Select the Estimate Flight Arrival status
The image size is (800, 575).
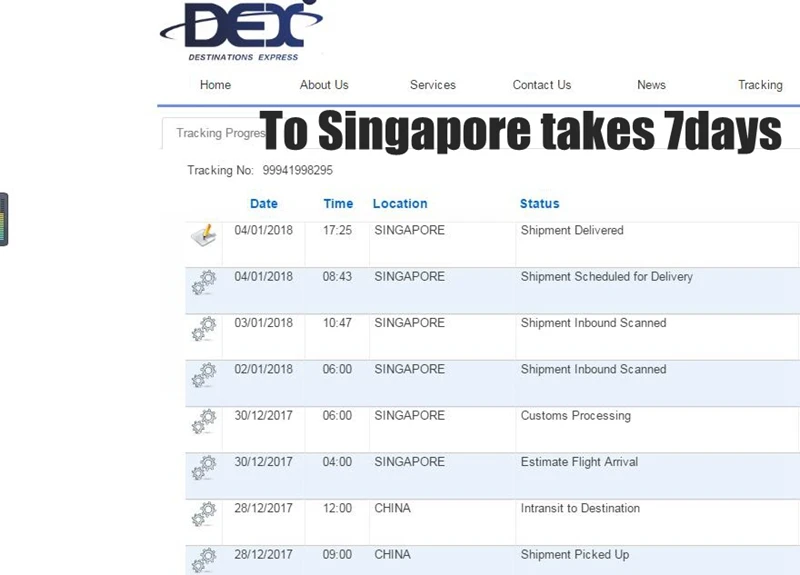click(x=579, y=462)
